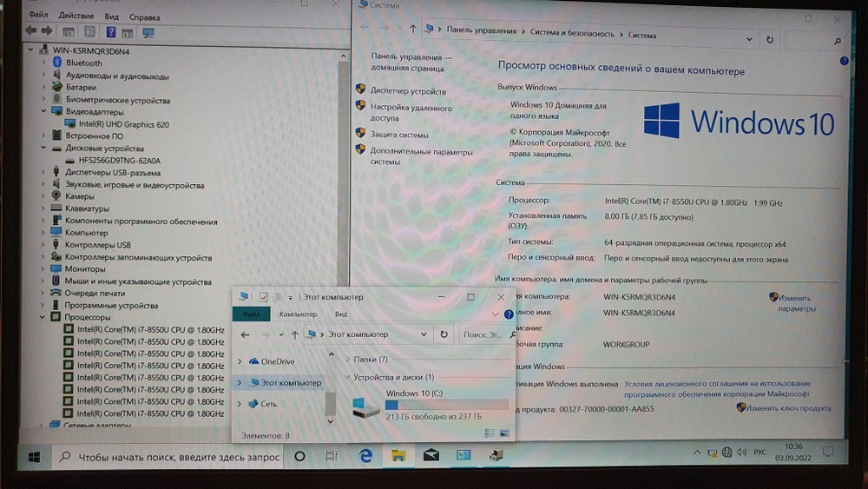This screenshot has width=868, height=489.
Task: Select the Мониторы device category
Action: tap(85, 268)
